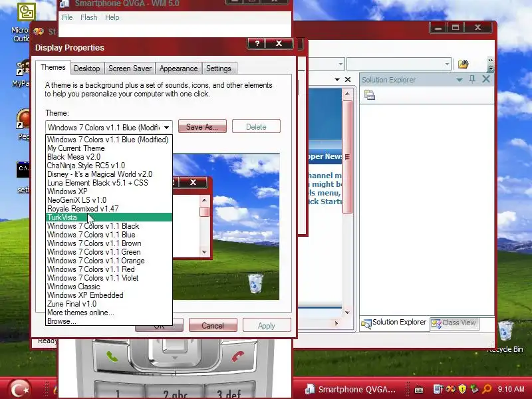The width and height of the screenshot is (532, 399).
Task: Choose Royale Remixed v1.47 theme
Action: coord(108,209)
